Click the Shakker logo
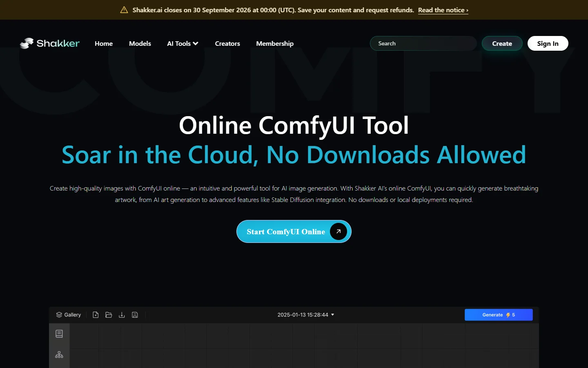 pyautogui.click(x=50, y=43)
